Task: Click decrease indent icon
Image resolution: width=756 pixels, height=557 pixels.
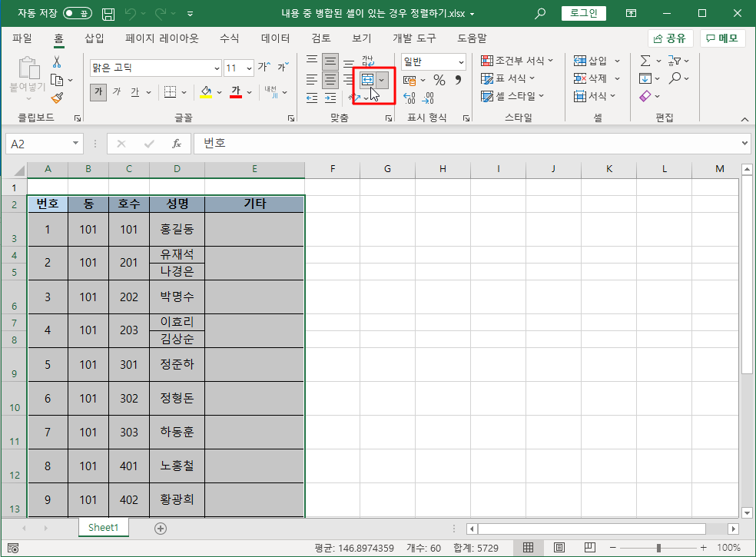Action: [x=312, y=98]
